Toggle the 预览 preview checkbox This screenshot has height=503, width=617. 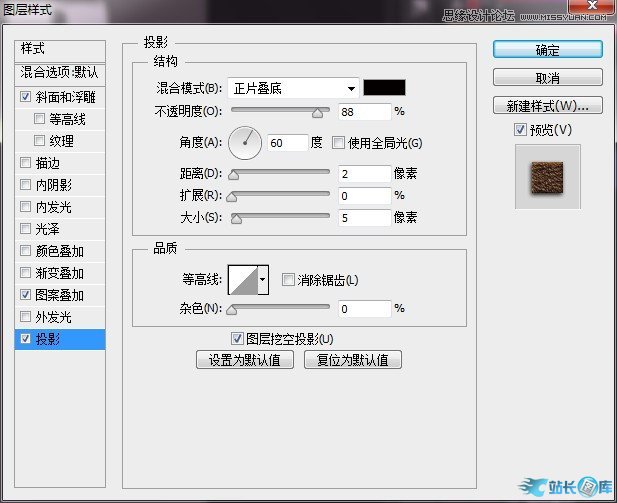coord(519,130)
